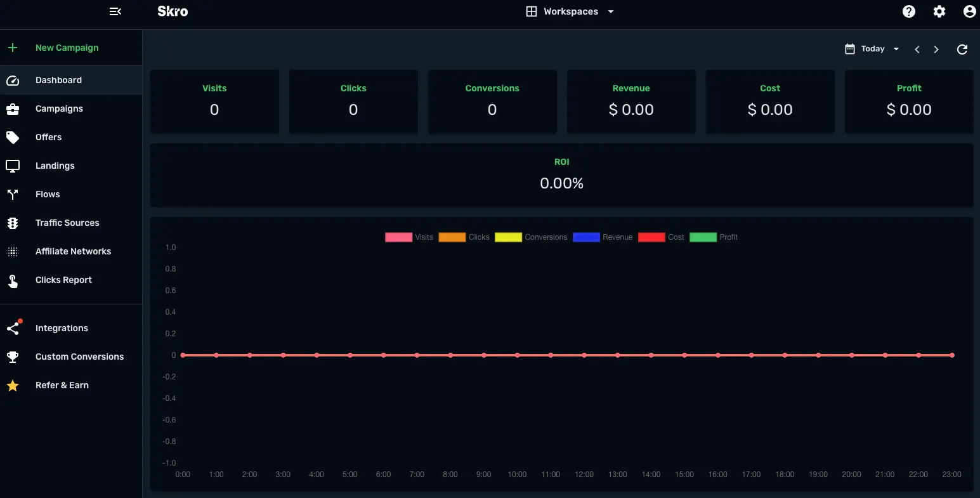The height and width of the screenshot is (498, 980).
Task: Toggle Clicks series in chart legend
Action: point(464,237)
